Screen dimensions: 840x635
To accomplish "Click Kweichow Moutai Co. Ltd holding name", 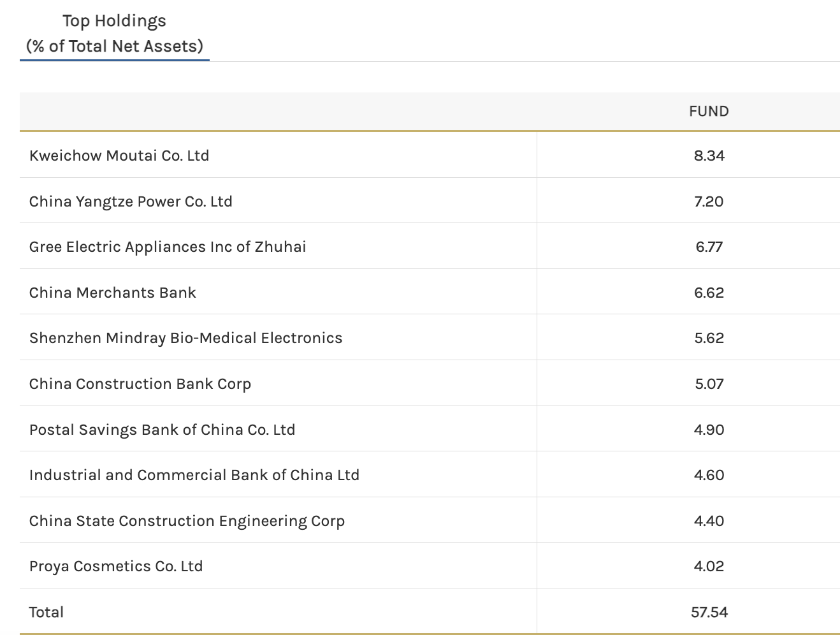I will coord(119,156).
